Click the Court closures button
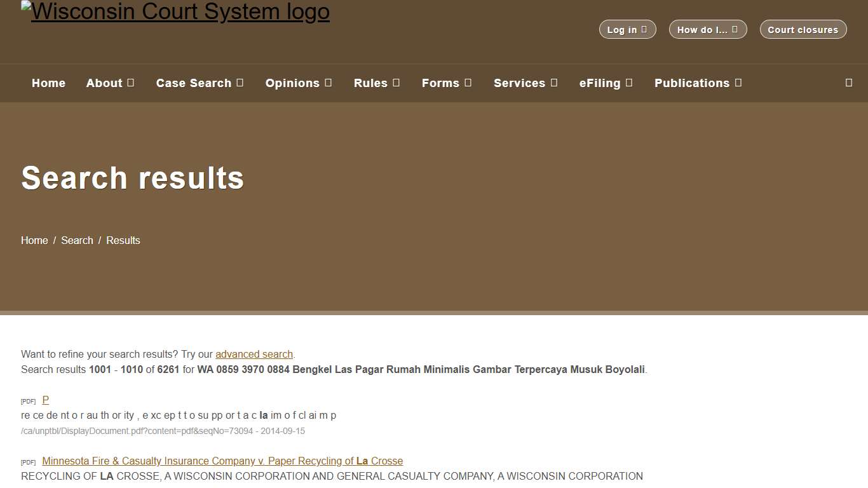The image size is (868, 488). pos(803,29)
